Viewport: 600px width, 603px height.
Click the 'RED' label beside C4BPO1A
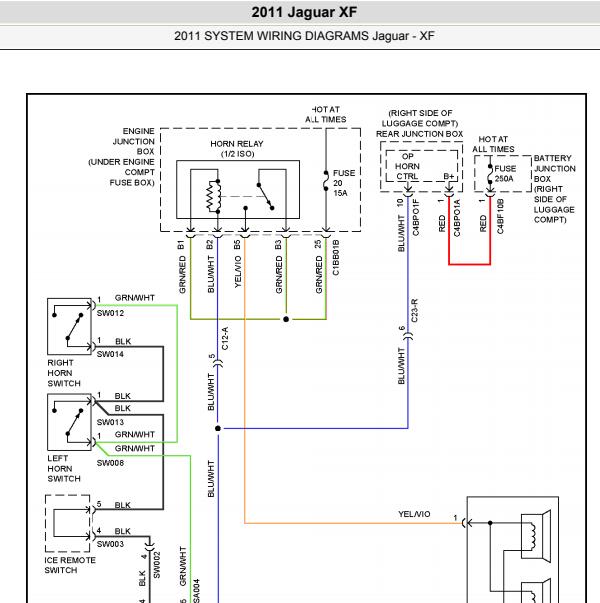coord(442,223)
